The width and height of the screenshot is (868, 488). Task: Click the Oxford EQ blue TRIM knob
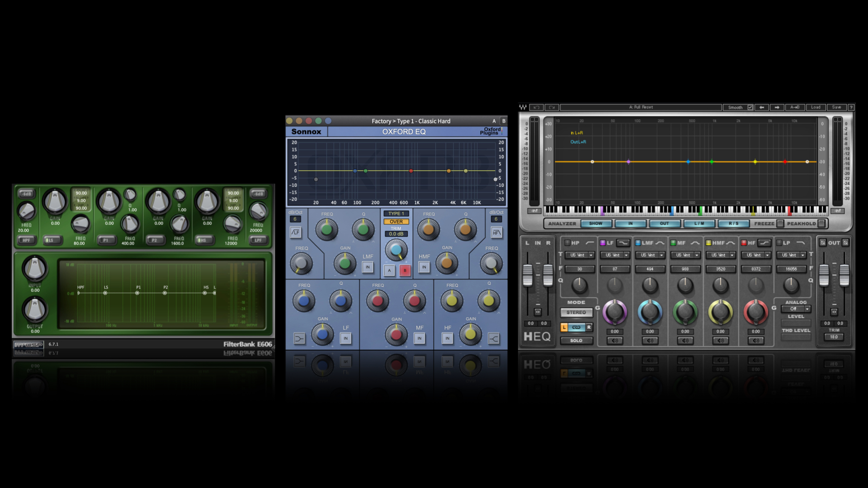(x=396, y=250)
